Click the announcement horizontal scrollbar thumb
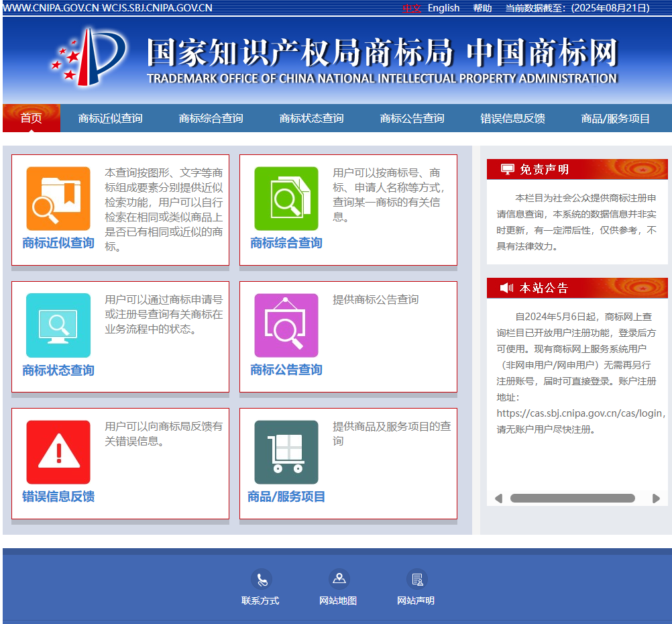The image size is (672, 624). pyautogui.click(x=573, y=499)
